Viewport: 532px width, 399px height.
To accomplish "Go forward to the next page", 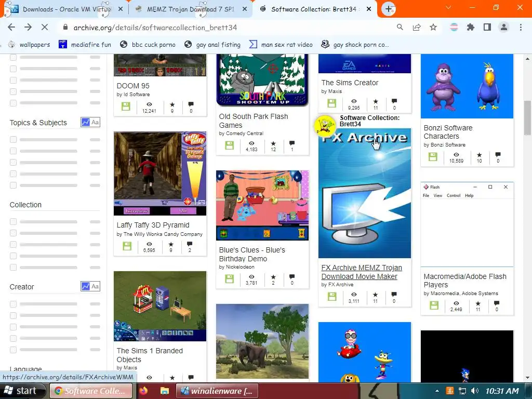I will 28,27.
